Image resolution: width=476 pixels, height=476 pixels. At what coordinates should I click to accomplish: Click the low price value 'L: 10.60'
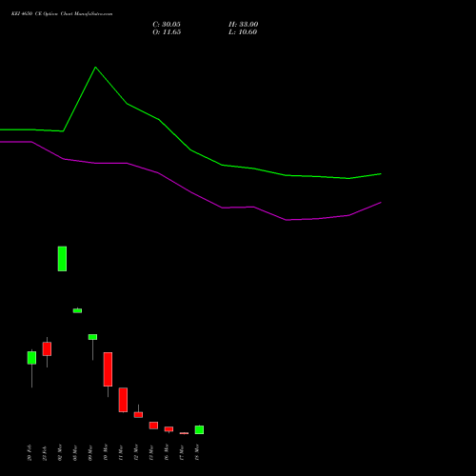click(243, 32)
